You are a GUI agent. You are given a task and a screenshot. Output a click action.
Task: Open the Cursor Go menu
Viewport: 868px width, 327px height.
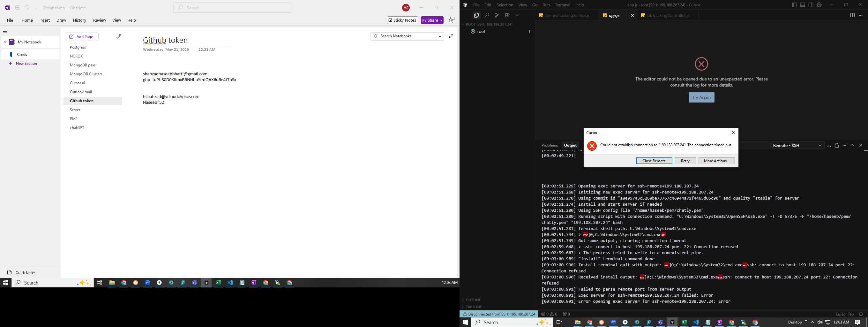pyautogui.click(x=535, y=5)
